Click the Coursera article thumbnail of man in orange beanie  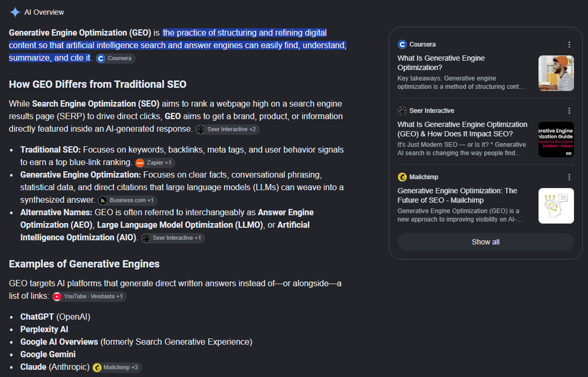[556, 73]
